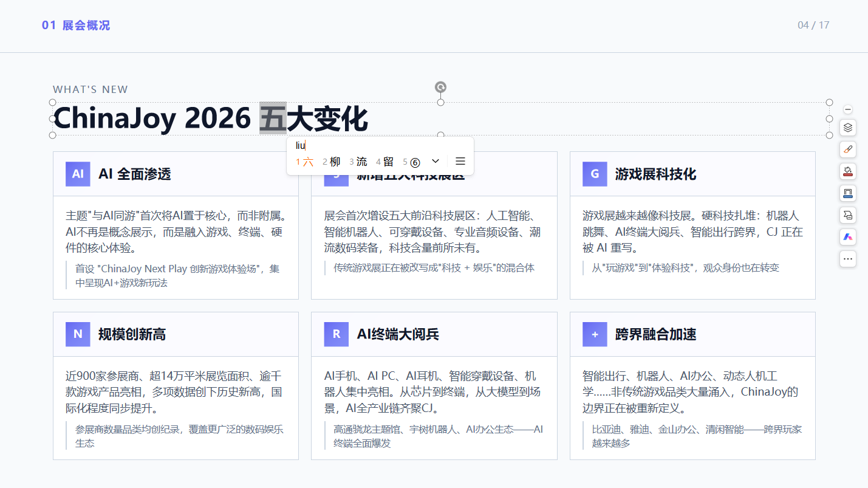Click the quote 比亚迪、雅迪、金山办公
The image size is (868, 488).
click(697, 436)
